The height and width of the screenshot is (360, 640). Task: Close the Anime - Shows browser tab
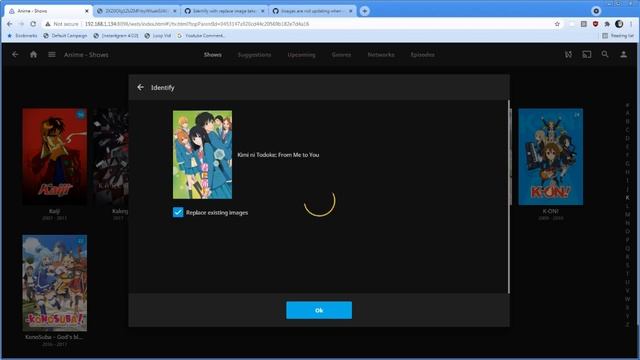click(87, 11)
